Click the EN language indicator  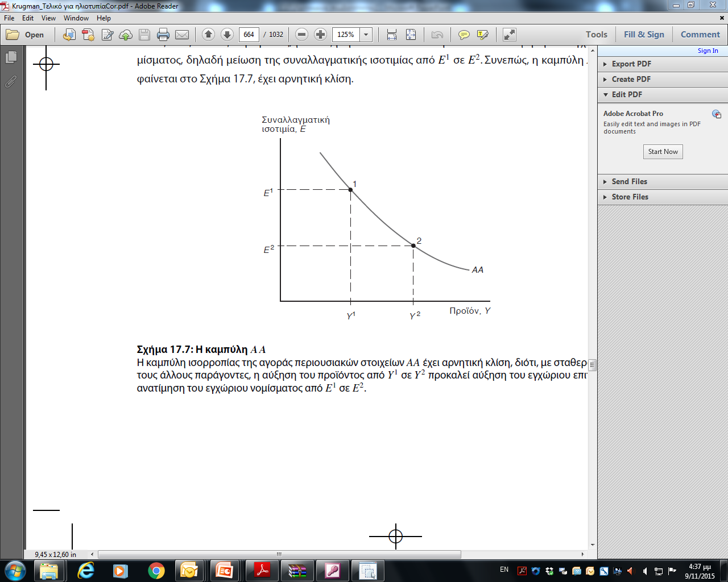coord(504,569)
